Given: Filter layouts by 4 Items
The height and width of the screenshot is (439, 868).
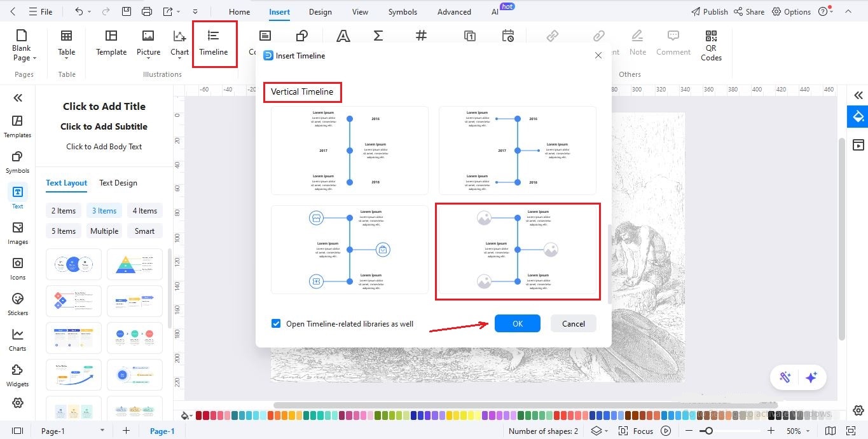Looking at the screenshot, I should [x=145, y=211].
